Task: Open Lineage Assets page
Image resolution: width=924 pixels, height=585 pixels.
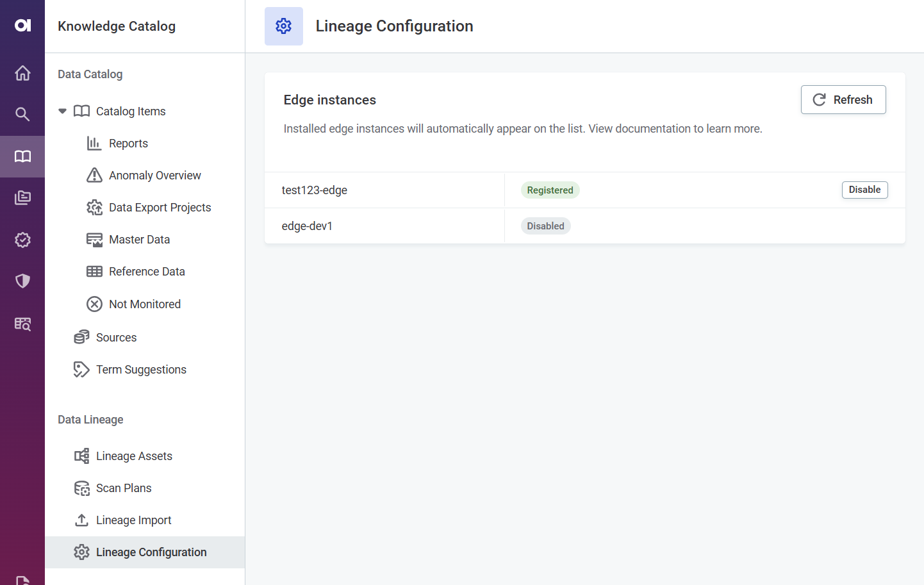Action: pyautogui.click(x=134, y=456)
